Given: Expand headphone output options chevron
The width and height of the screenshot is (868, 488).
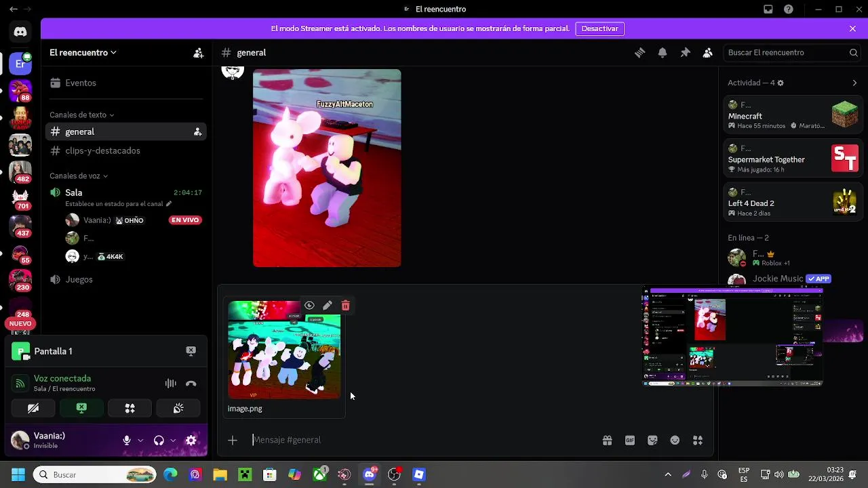Looking at the screenshot, I should pyautogui.click(x=173, y=441).
